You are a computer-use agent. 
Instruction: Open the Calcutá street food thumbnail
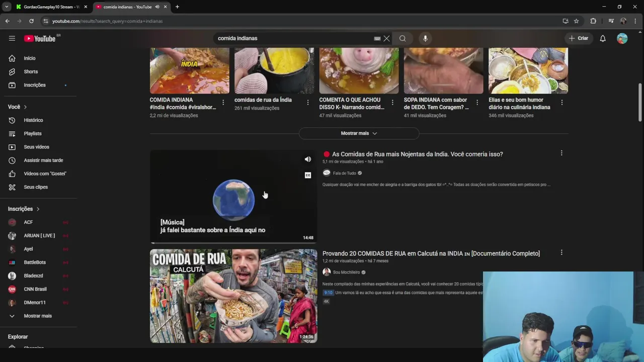pyautogui.click(x=233, y=296)
